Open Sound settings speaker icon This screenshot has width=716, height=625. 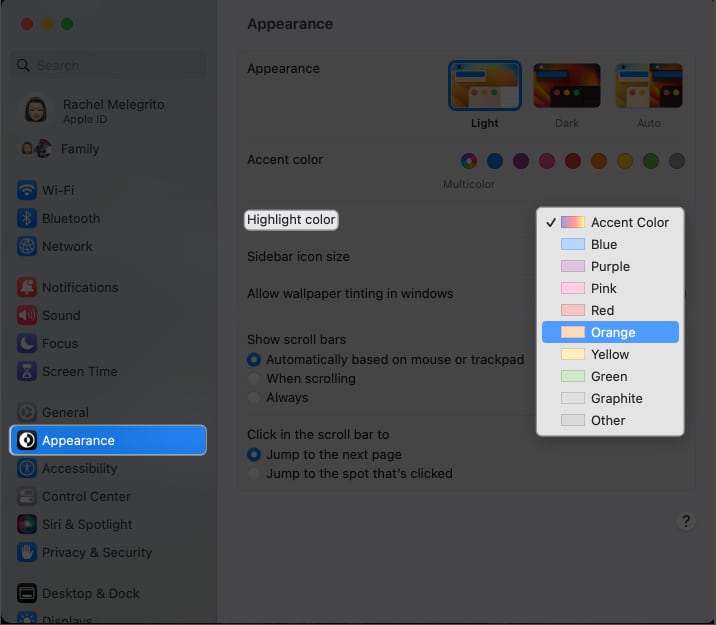(x=27, y=315)
